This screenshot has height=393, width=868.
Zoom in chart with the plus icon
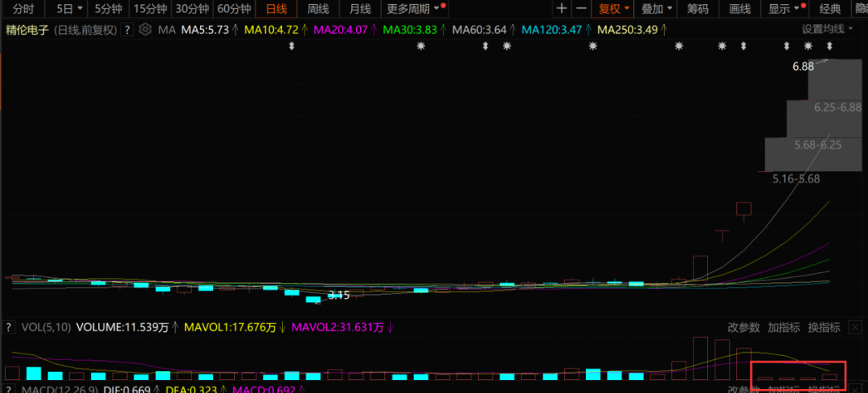(x=561, y=8)
